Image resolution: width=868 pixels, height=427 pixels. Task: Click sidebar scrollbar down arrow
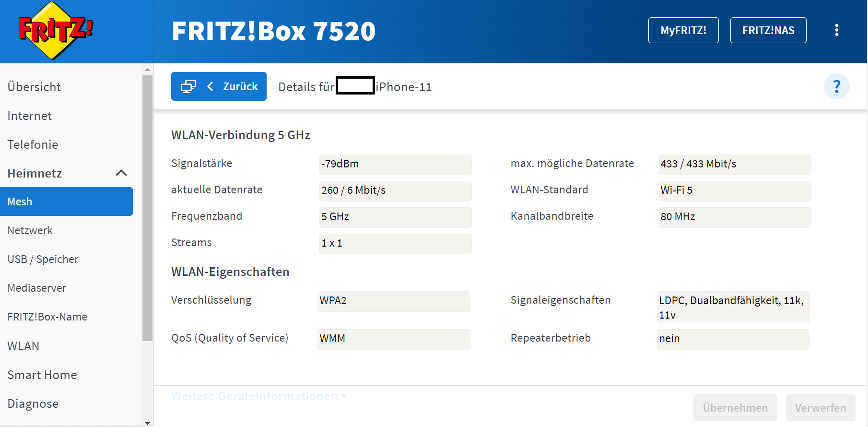click(147, 423)
